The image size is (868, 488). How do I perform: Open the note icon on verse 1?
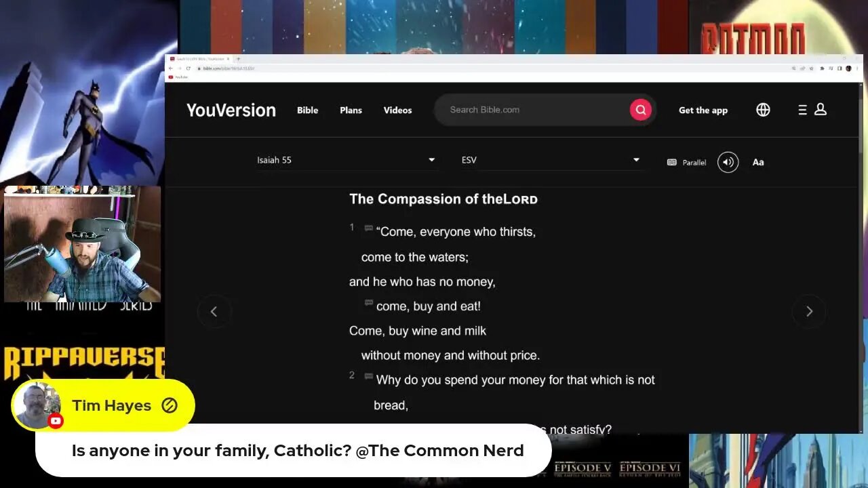point(368,228)
